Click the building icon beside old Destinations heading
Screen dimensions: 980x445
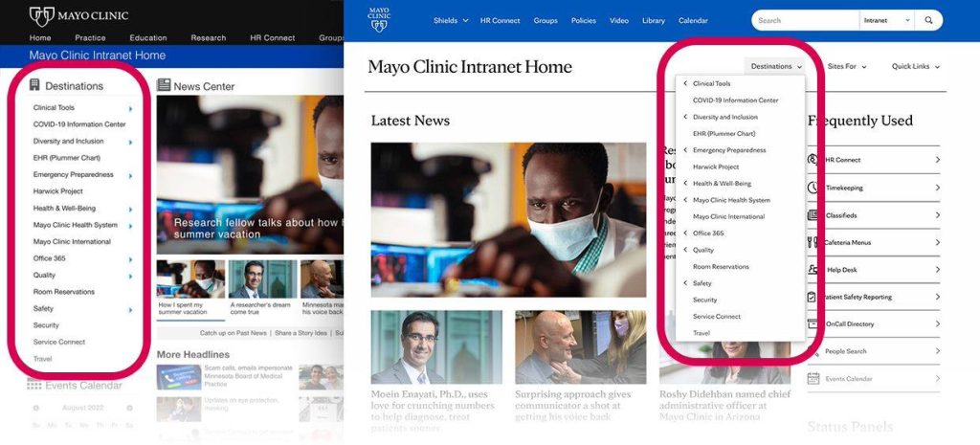(34, 85)
